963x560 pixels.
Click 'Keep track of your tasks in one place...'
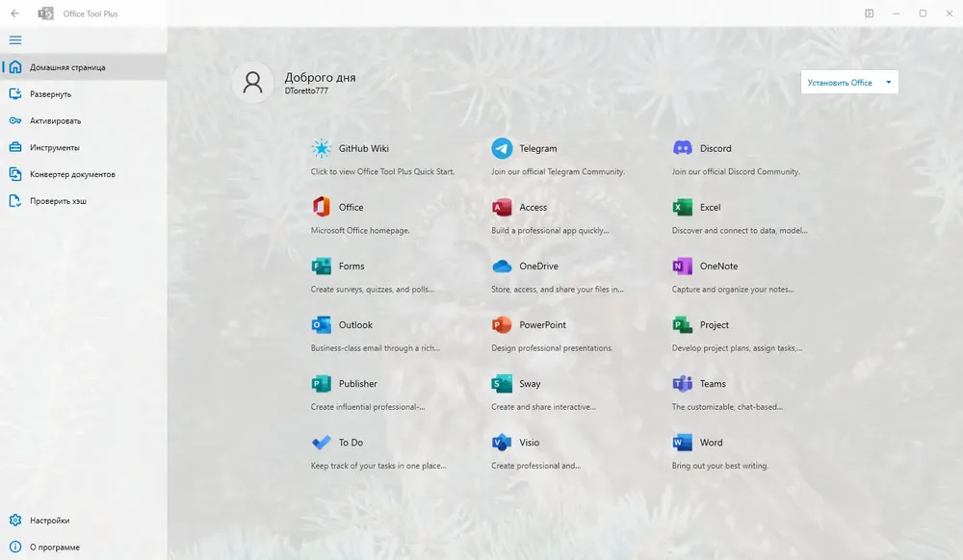378,466
